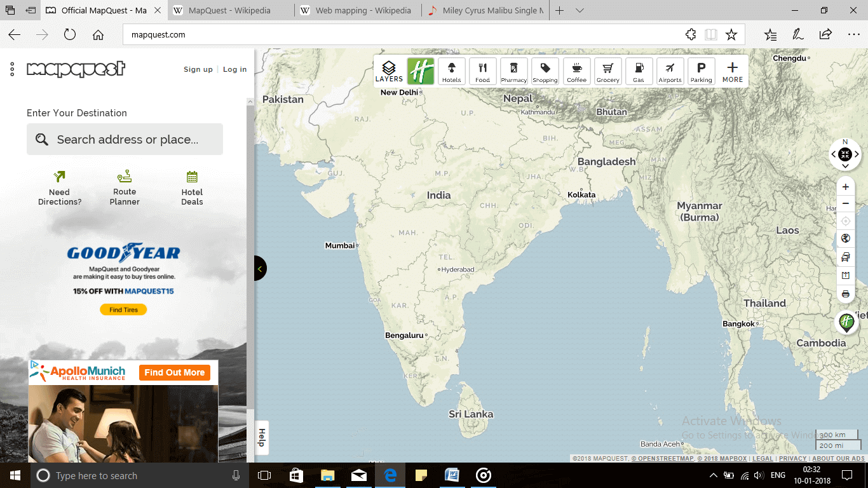This screenshot has width=868, height=488.
Task: Reset the compass center button
Action: 845,154
